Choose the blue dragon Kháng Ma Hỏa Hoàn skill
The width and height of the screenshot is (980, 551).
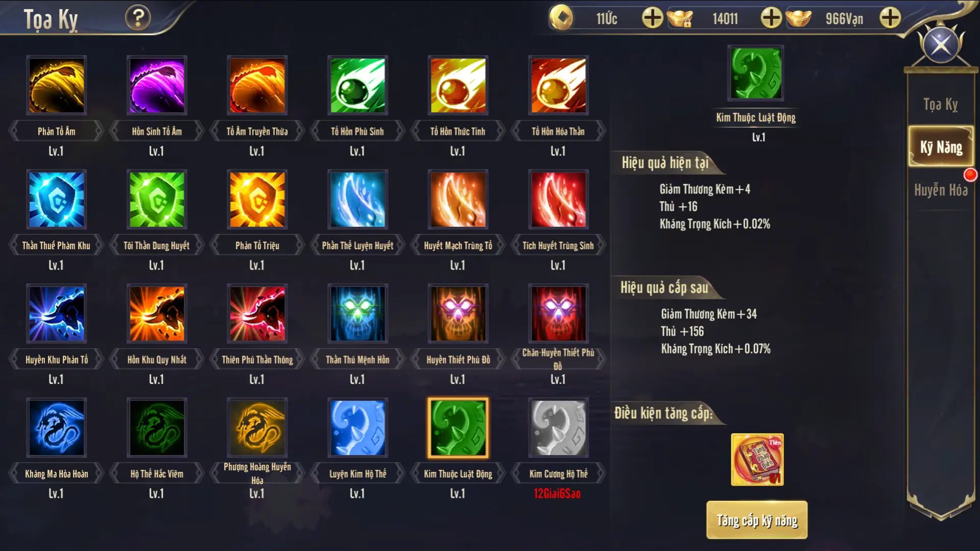pyautogui.click(x=56, y=428)
